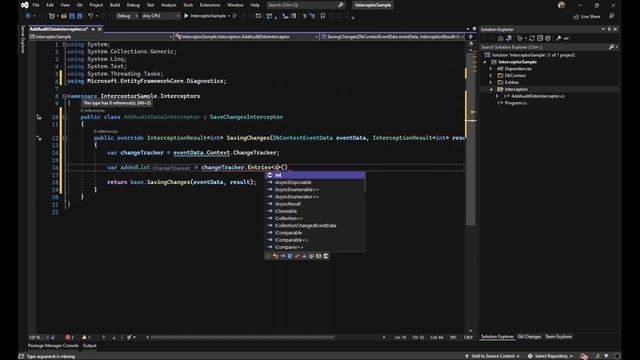Image resolution: width=640 pixels, height=360 pixels.
Task: Click Collapse All icon in Solution Explorer
Action: click(540, 38)
